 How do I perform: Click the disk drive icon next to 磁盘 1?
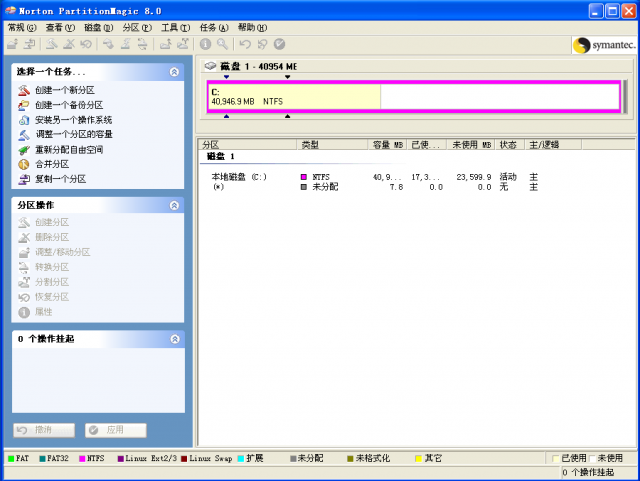point(210,66)
